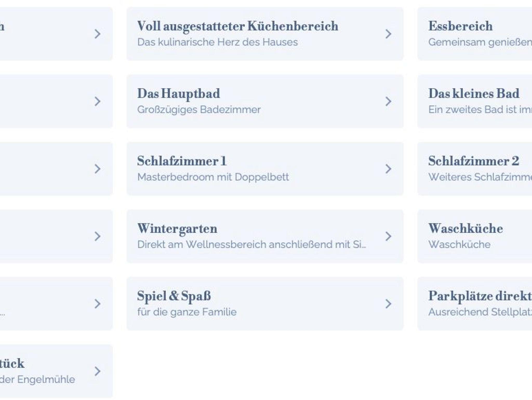Click the "Großzügiges Badezimmer" description text
The image size is (532, 400).
(x=199, y=109)
